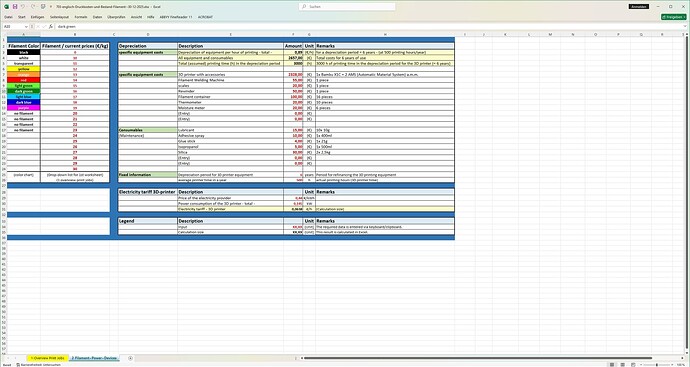This screenshot has height=367, width=690.
Task: Select column B header
Action: click(75, 34)
